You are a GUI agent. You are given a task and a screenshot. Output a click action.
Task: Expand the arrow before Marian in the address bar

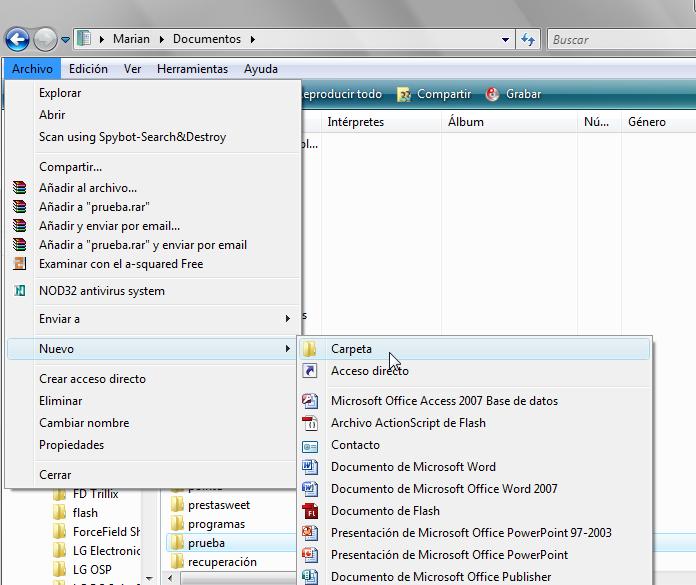(102, 40)
